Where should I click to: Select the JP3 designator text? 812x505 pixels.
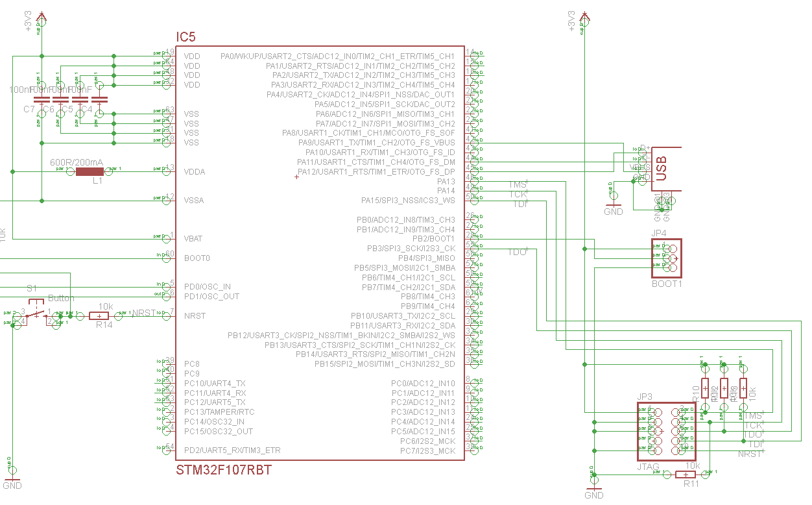(644, 397)
